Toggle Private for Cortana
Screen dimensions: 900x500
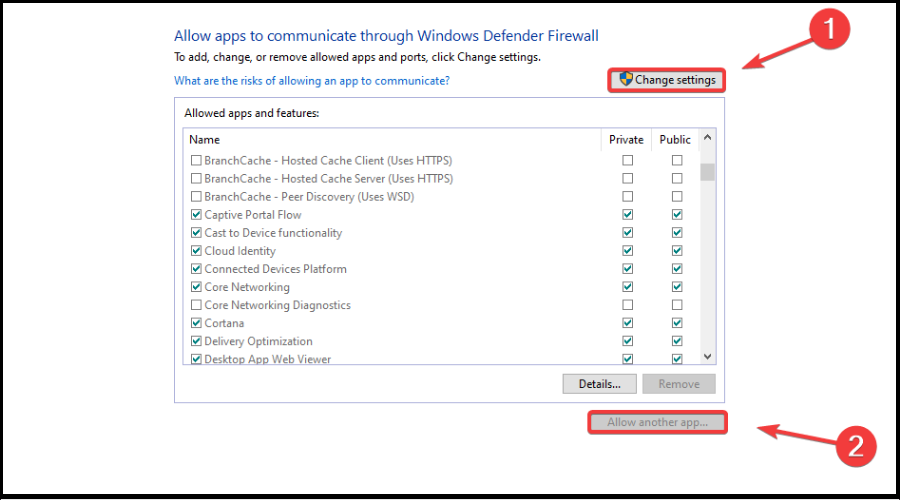pyautogui.click(x=627, y=323)
